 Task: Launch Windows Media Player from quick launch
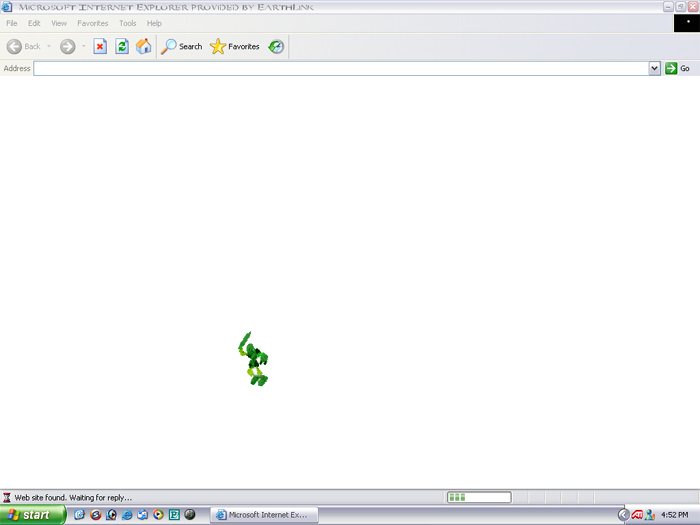(x=158, y=515)
